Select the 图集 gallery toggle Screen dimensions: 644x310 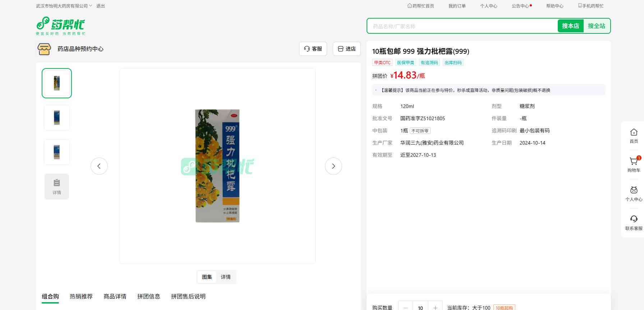pos(207,277)
